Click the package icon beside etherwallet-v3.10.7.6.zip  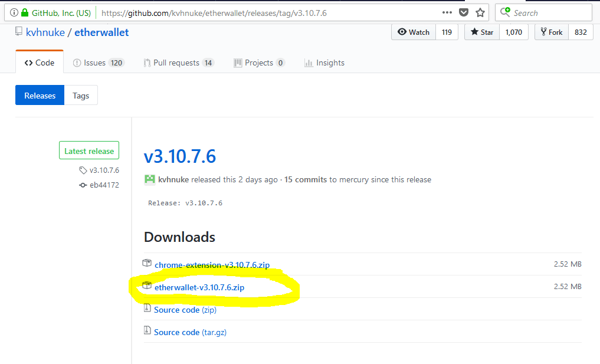pos(147,286)
